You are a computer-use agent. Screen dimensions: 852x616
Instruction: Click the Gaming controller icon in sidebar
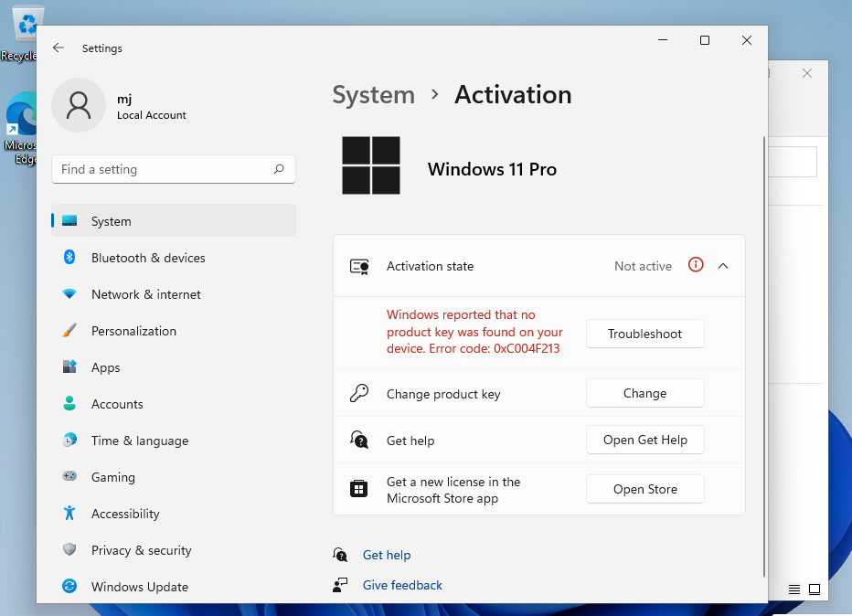[69, 476]
